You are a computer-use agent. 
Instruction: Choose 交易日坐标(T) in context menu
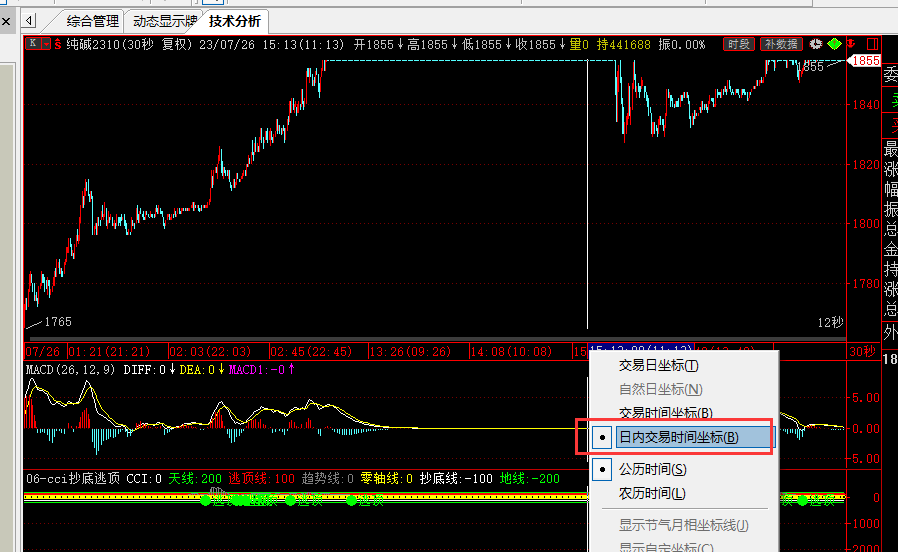[x=659, y=365]
